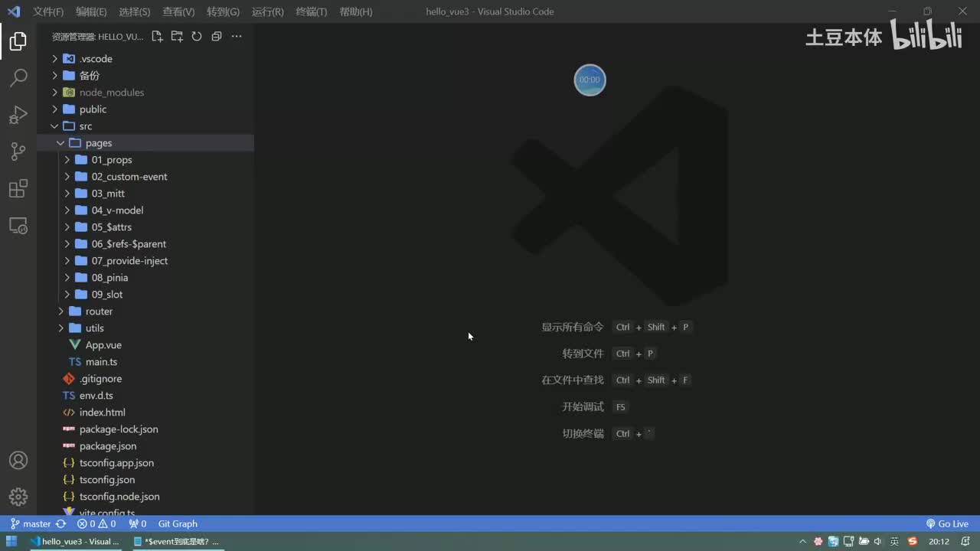
Task: Expand the 备份 folder
Action: 145,76
